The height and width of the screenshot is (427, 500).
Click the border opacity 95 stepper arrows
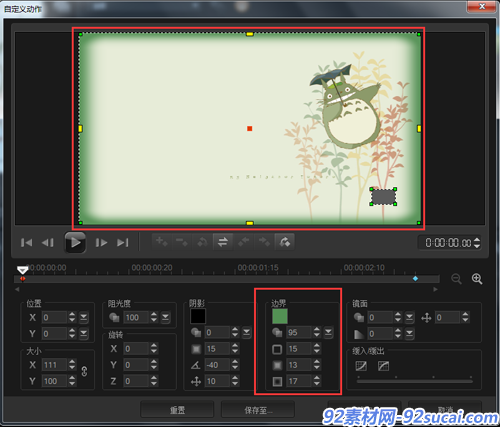coord(317,332)
